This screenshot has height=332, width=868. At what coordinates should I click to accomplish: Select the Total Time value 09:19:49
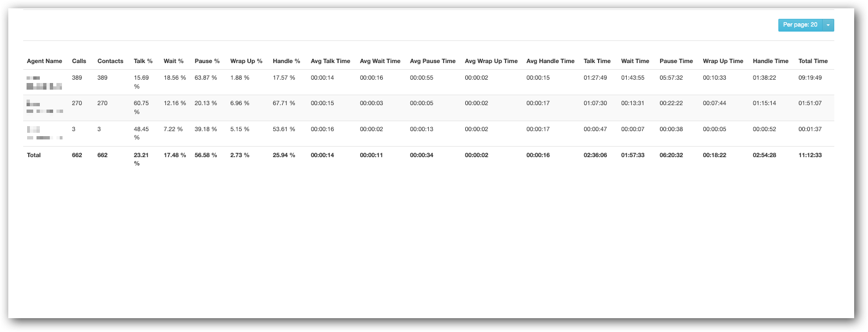pos(810,78)
